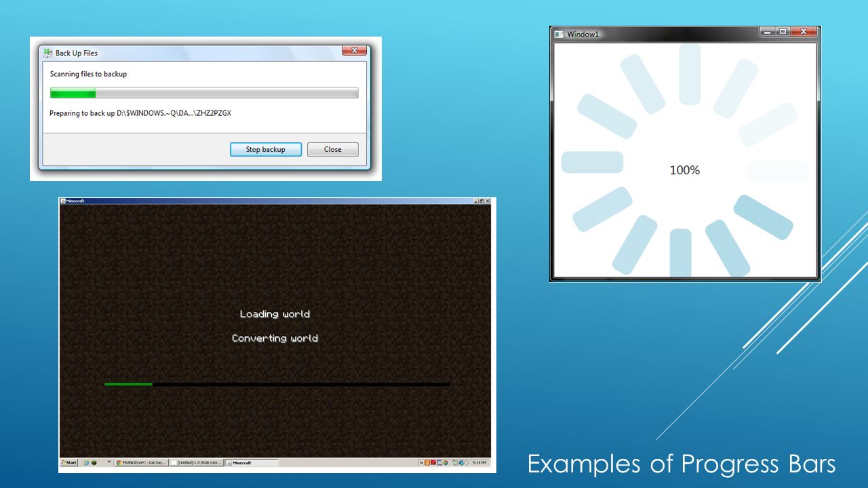The width and height of the screenshot is (868, 488).
Task: Click the green cube quick launch icon
Action: click(94, 462)
